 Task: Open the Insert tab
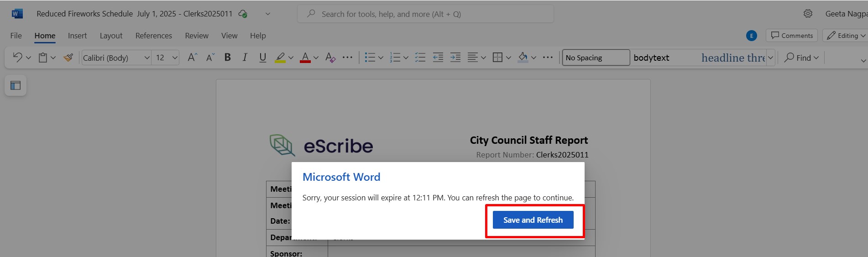[77, 36]
